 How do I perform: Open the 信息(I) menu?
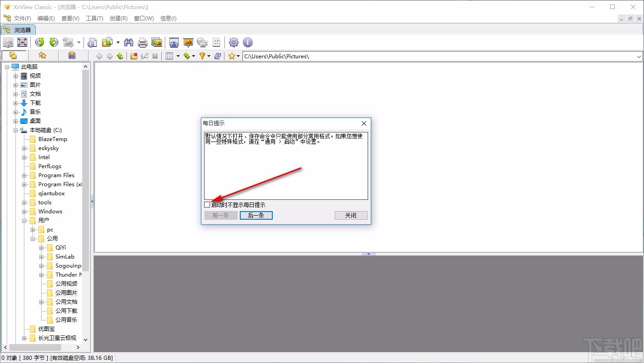click(x=168, y=19)
